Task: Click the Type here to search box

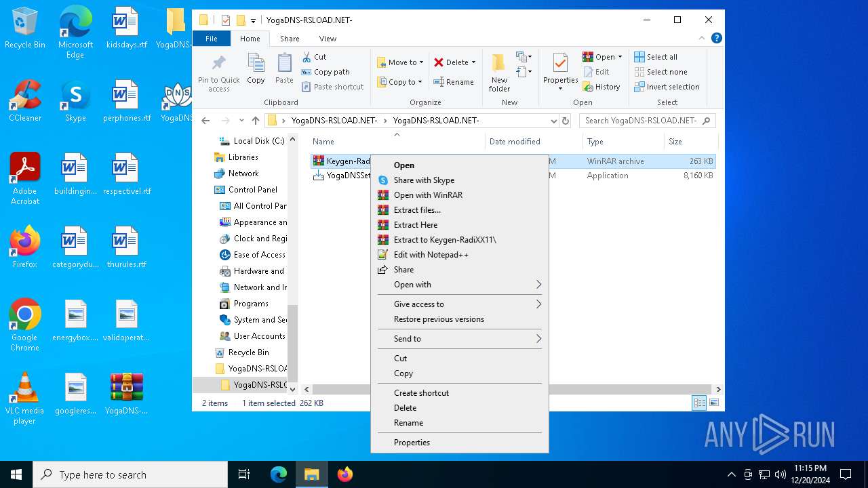Action: pyautogui.click(x=130, y=475)
